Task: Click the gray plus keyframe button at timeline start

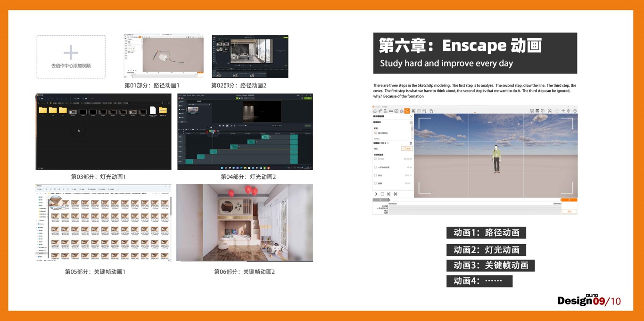Action: [381, 200]
